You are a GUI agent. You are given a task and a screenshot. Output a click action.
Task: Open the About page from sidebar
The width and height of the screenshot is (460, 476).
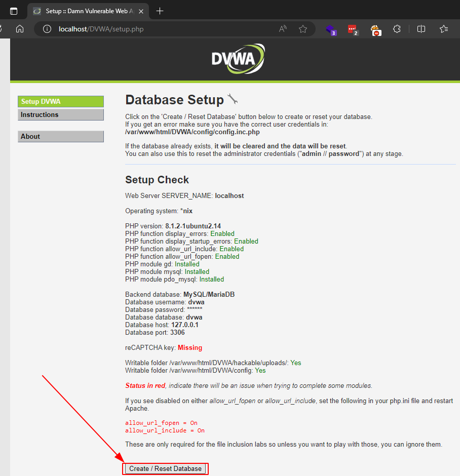click(60, 136)
